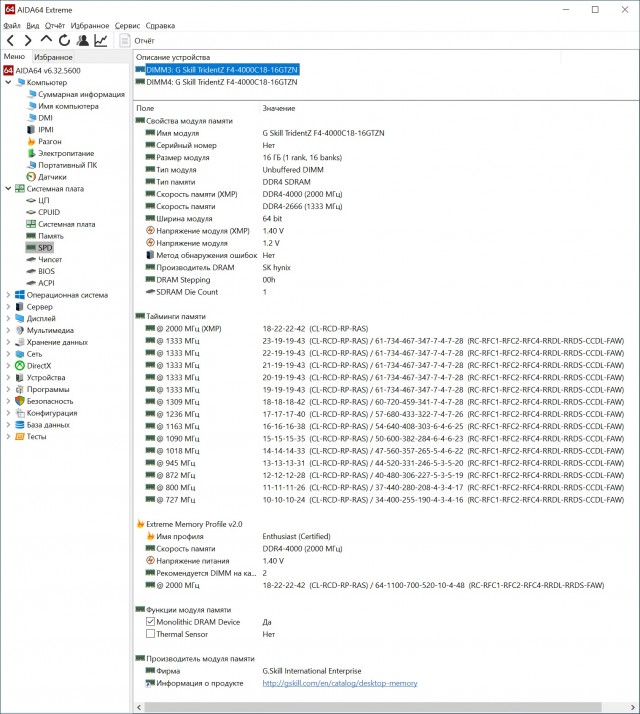This screenshot has height=714, width=640.
Task: Click the Forward navigation arrow
Action: (28, 41)
